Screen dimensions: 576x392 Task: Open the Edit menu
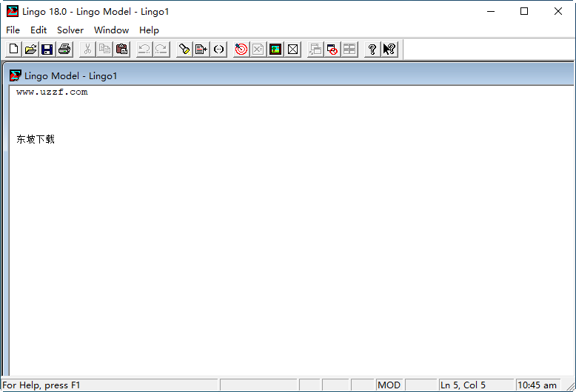coord(38,30)
